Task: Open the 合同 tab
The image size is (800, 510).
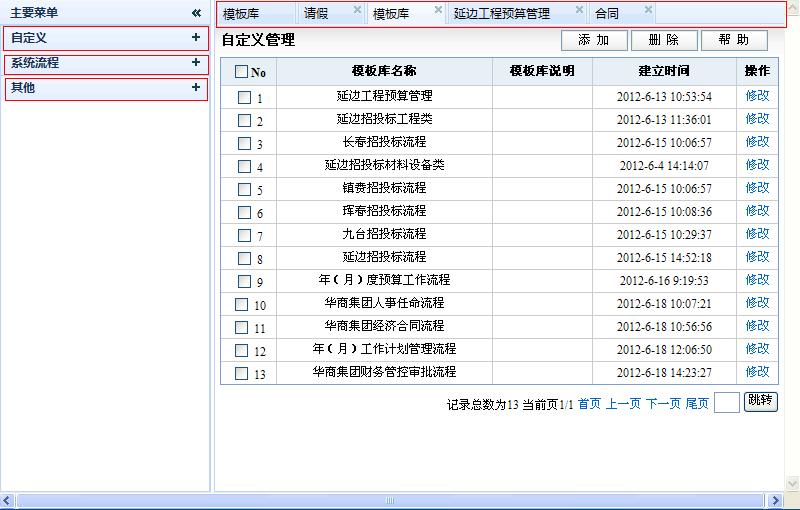Action: 607,14
